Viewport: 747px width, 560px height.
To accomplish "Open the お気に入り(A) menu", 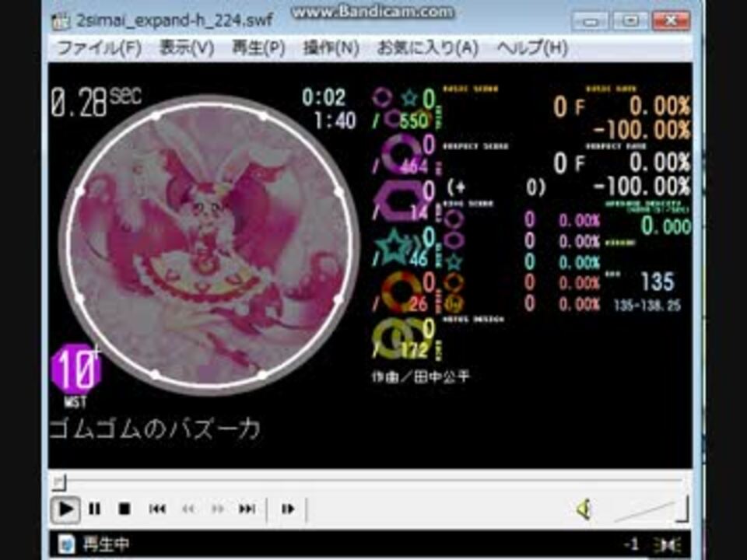I will click(x=427, y=48).
